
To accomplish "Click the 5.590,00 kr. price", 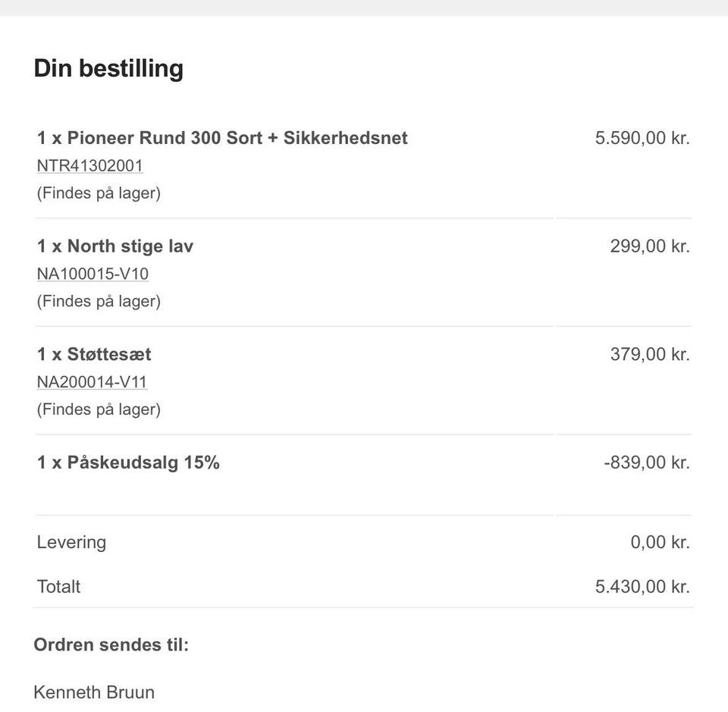I will [642, 138].
